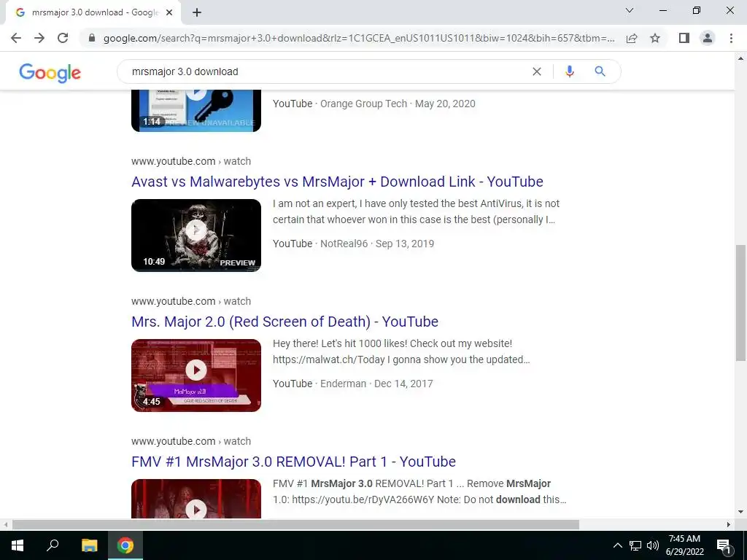Close the mrsmajor 3.0 download tab
The image size is (747, 560).
pos(169,13)
